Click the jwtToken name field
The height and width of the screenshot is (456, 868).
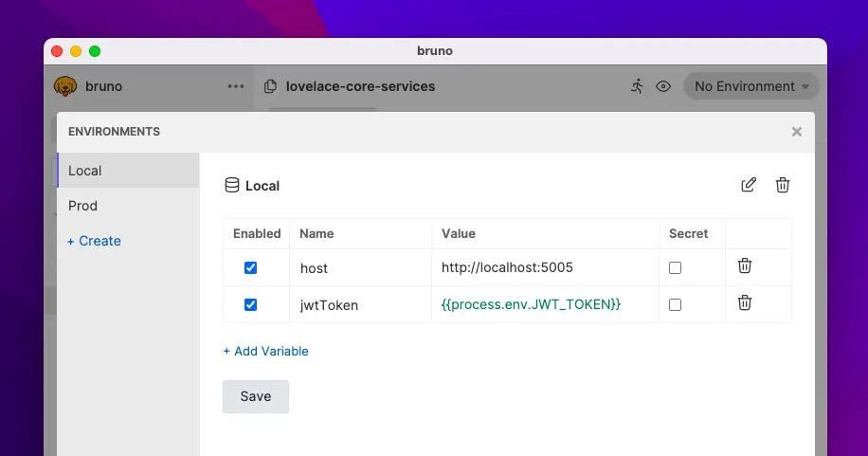pos(360,304)
